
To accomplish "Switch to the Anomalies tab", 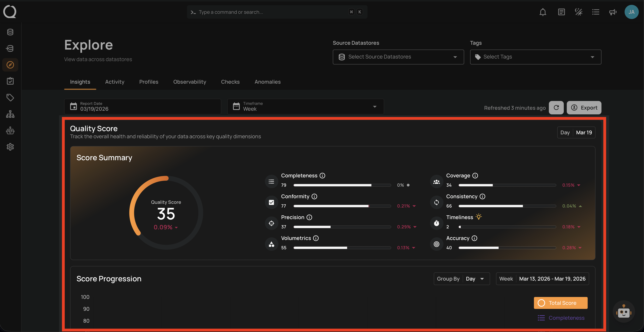I will [x=268, y=82].
